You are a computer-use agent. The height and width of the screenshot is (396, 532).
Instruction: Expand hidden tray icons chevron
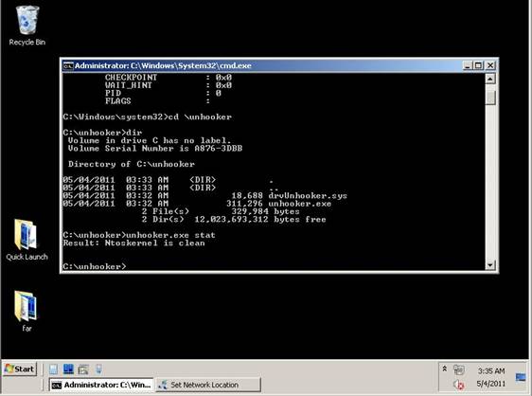(x=445, y=369)
